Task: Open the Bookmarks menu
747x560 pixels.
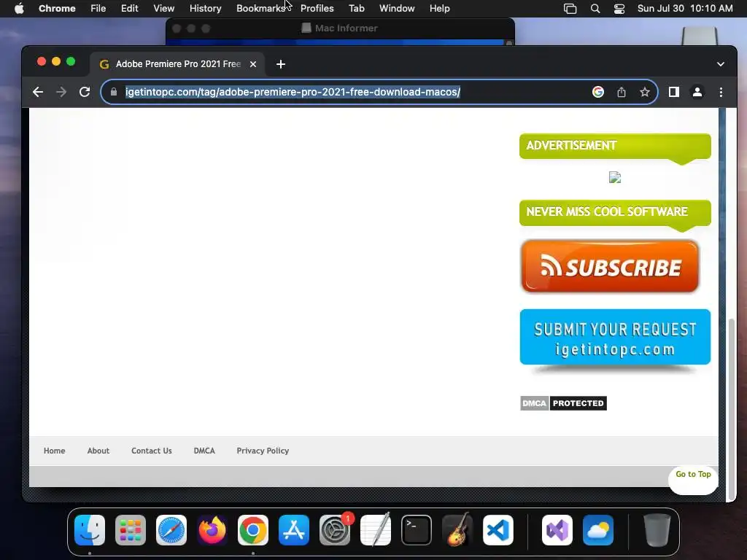Action: pyautogui.click(x=260, y=9)
